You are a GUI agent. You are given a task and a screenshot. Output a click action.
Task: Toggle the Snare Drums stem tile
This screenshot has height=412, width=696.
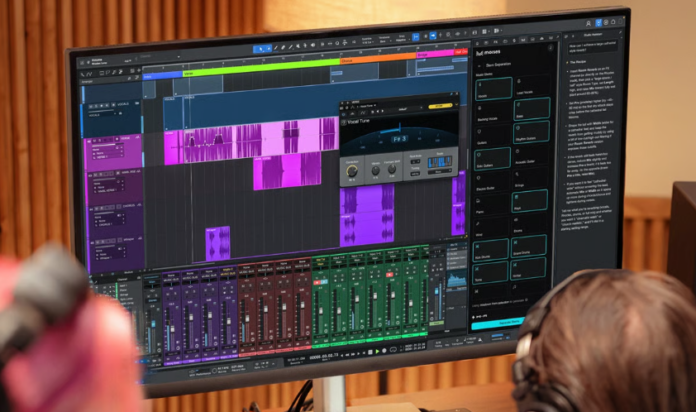click(528, 246)
